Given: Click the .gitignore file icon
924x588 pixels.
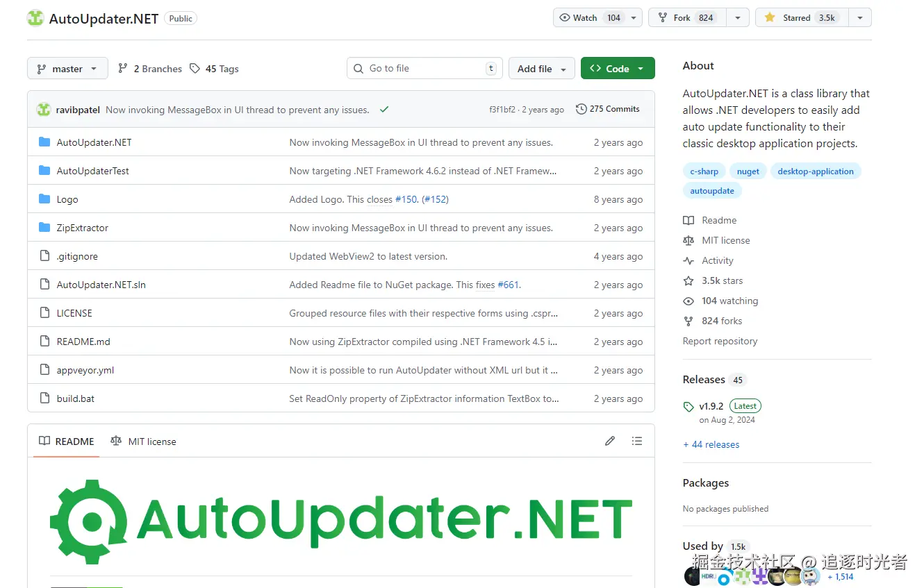Looking at the screenshot, I should click(x=44, y=256).
